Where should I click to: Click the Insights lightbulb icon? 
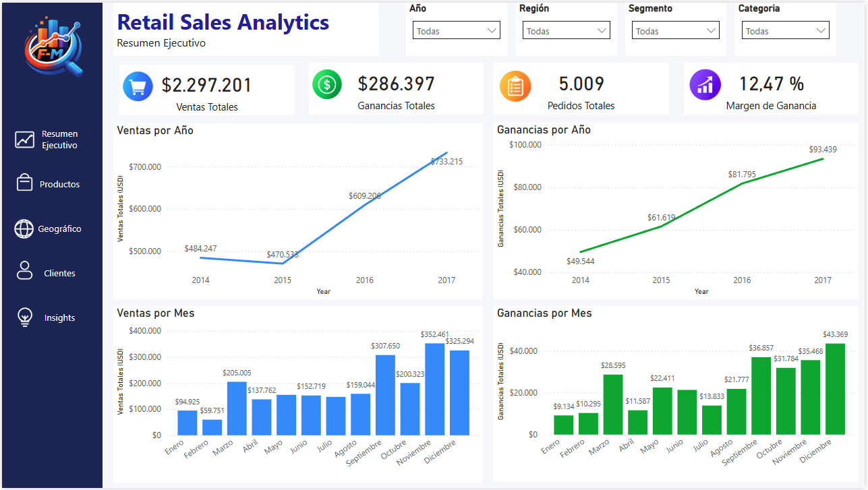coord(25,317)
